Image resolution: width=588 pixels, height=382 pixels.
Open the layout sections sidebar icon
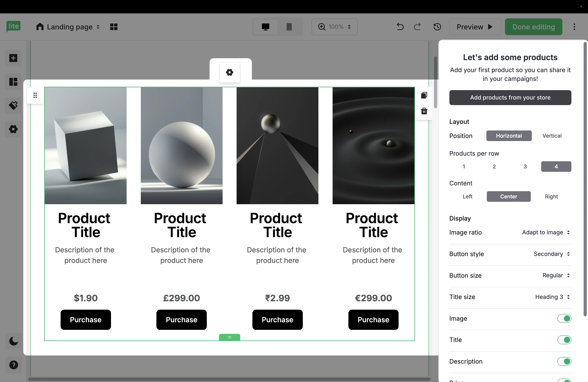[x=13, y=82]
